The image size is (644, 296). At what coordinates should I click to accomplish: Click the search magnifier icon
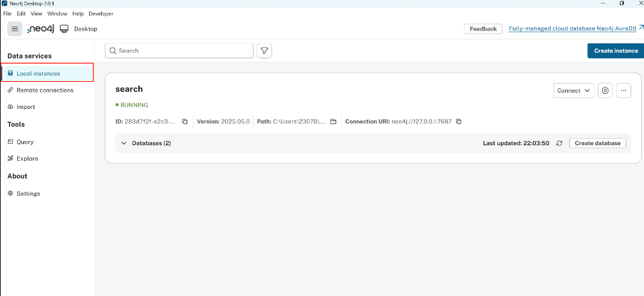[x=113, y=51]
